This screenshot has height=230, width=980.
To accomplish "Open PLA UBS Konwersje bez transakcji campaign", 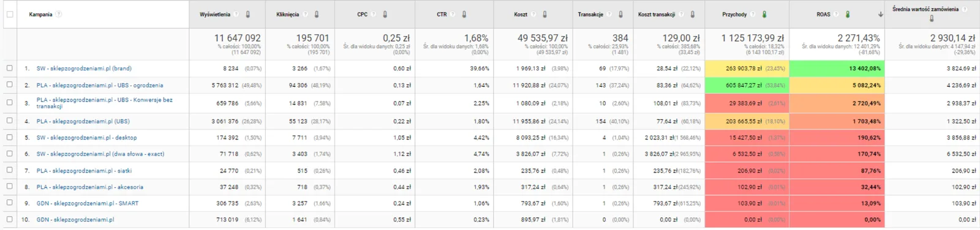I will tap(104, 103).
